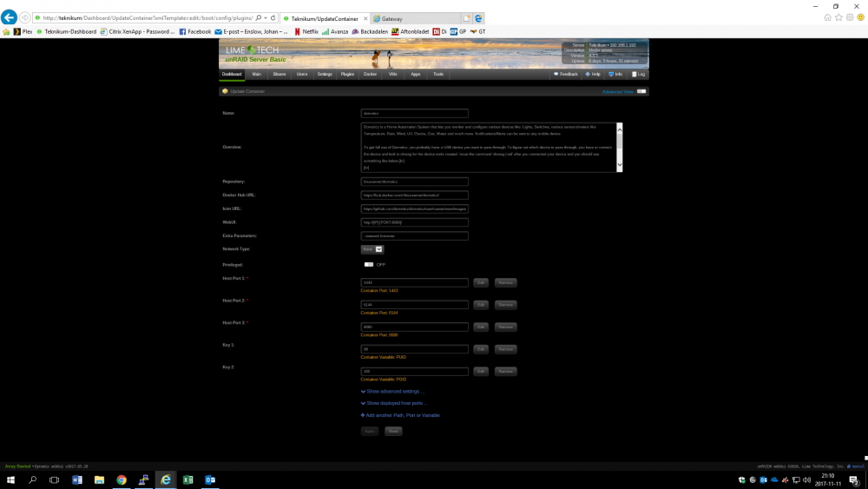868x489 pixels.
Task: Click the address bar search magnifier
Action: pyautogui.click(x=259, y=18)
